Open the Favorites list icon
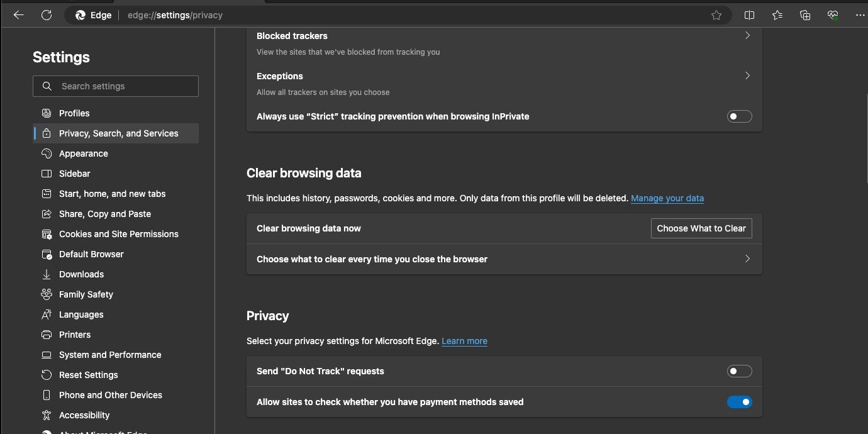The width and height of the screenshot is (868, 434). coord(777,14)
